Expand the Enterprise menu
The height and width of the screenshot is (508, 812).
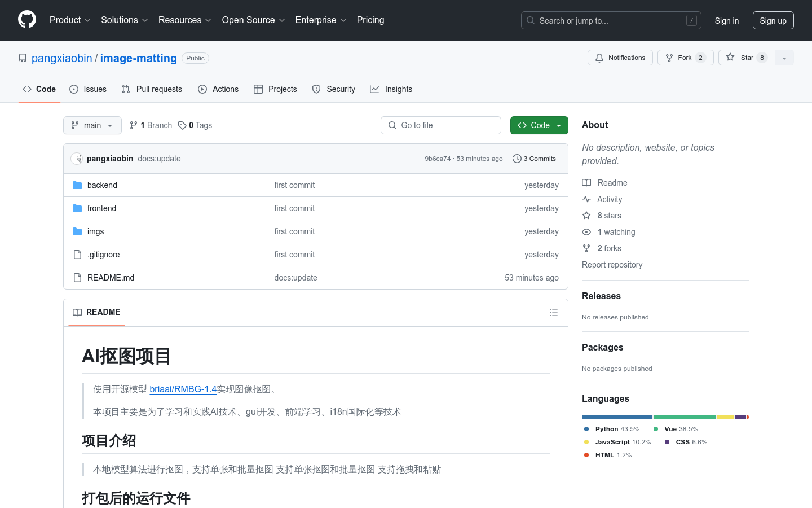[x=321, y=20]
